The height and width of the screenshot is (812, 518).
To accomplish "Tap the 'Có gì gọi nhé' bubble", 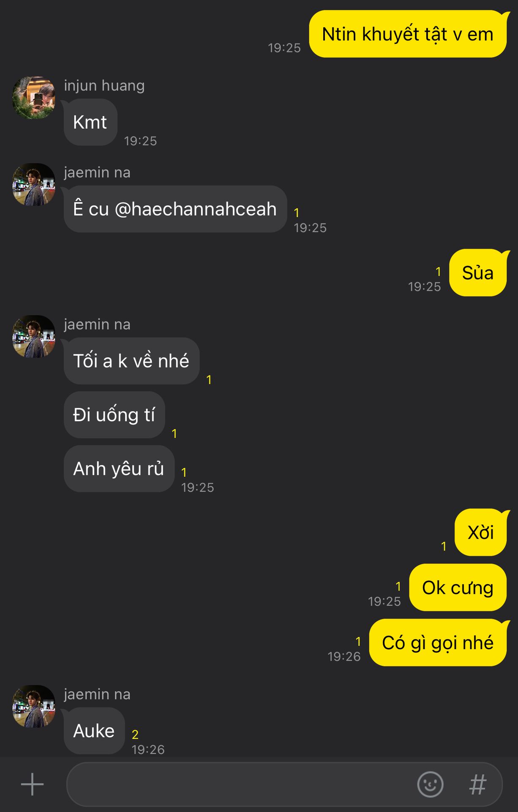I will (438, 642).
